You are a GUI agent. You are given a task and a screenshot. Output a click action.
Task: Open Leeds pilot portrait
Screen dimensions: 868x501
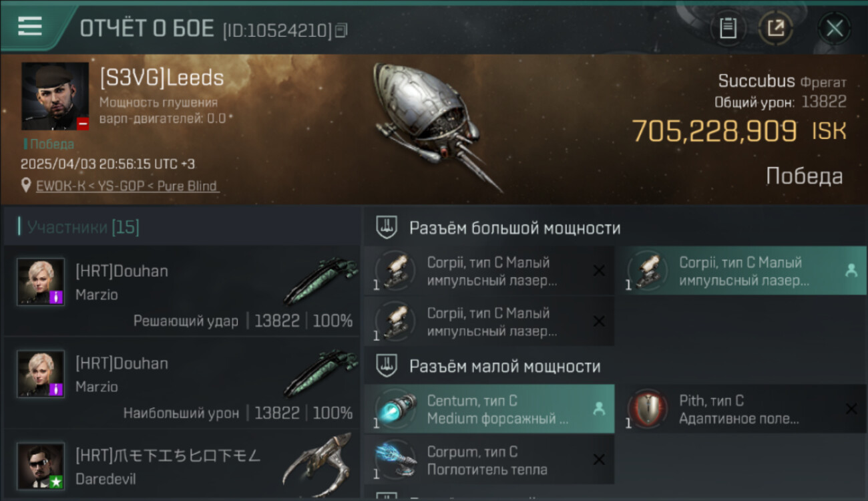55,96
